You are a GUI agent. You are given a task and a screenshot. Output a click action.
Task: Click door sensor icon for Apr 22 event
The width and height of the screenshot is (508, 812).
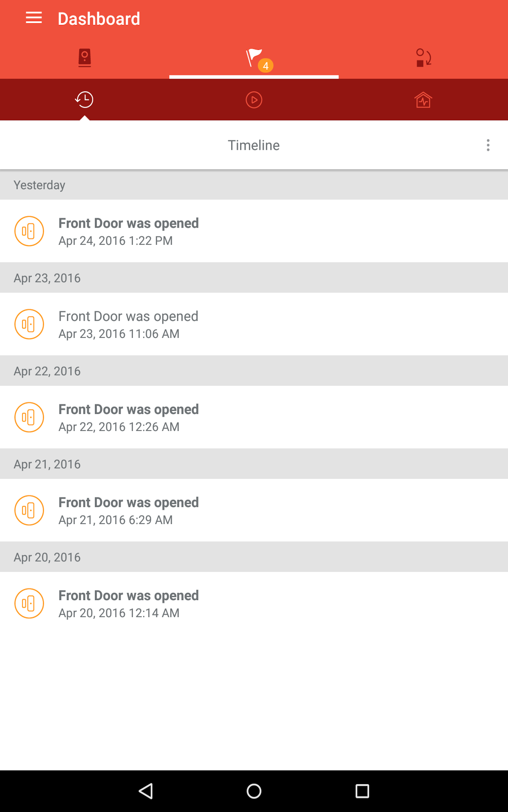coord(29,417)
